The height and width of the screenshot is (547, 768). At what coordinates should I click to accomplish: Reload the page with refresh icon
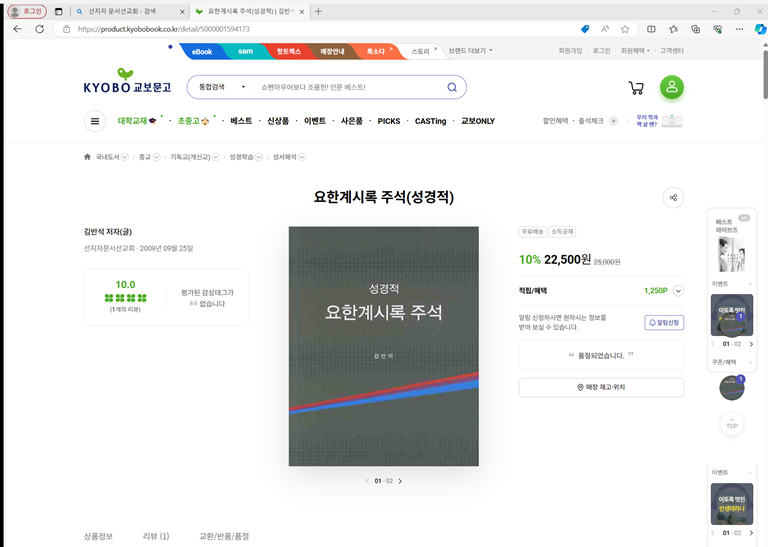[x=40, y=29]
